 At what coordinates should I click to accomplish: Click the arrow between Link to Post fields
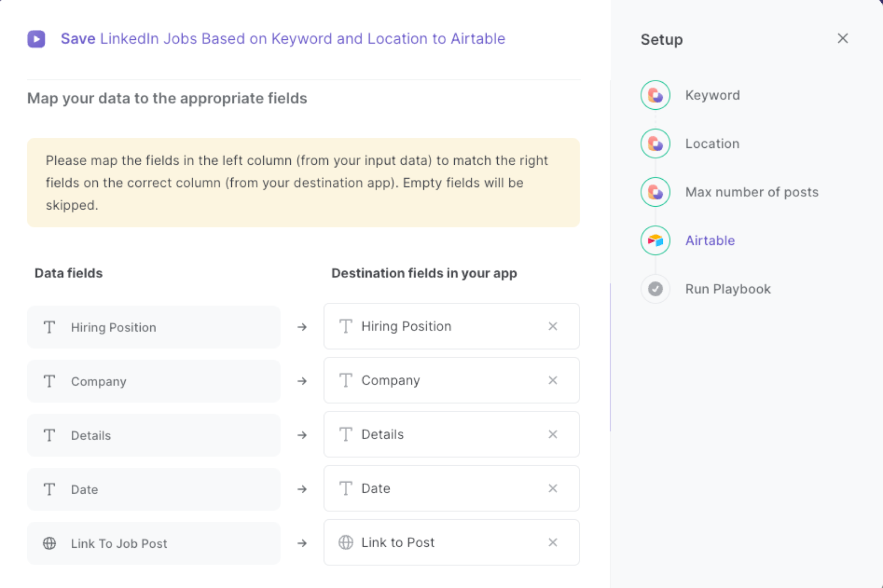[302, 544]
